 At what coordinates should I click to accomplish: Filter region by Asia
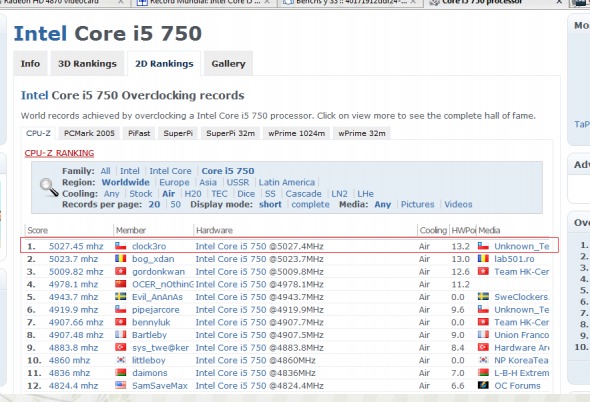tap(208, 182)
